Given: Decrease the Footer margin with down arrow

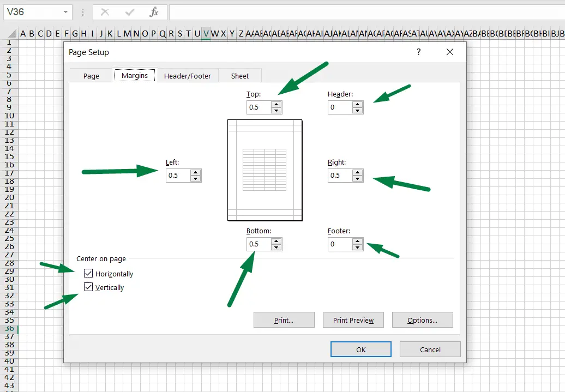Looking at the screenshot, I should (357, 247).
